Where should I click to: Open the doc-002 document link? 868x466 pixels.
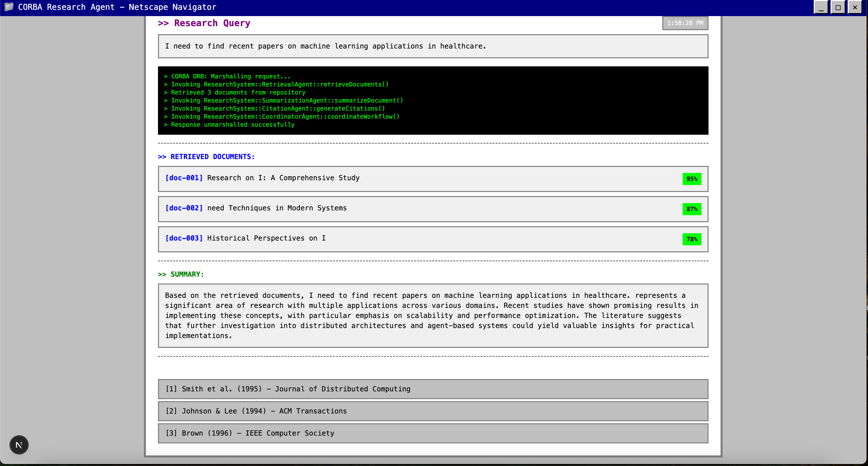pyautogui.click(x=184, y=208)
